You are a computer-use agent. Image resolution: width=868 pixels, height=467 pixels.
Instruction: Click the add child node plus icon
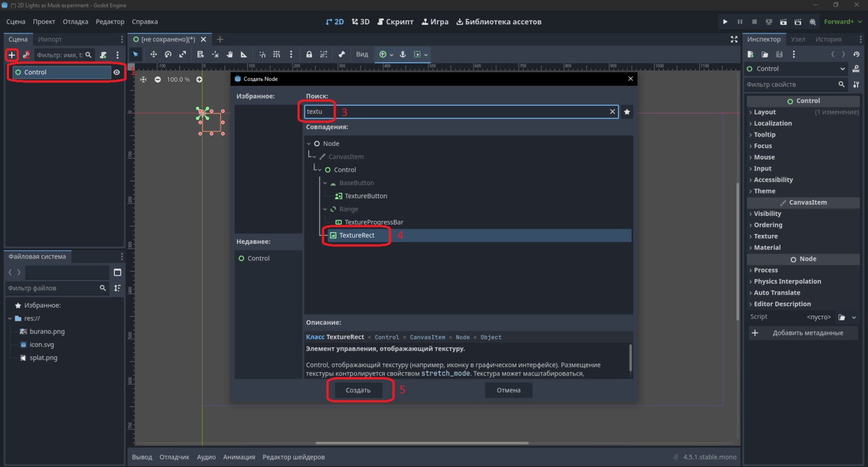point(11,55)
